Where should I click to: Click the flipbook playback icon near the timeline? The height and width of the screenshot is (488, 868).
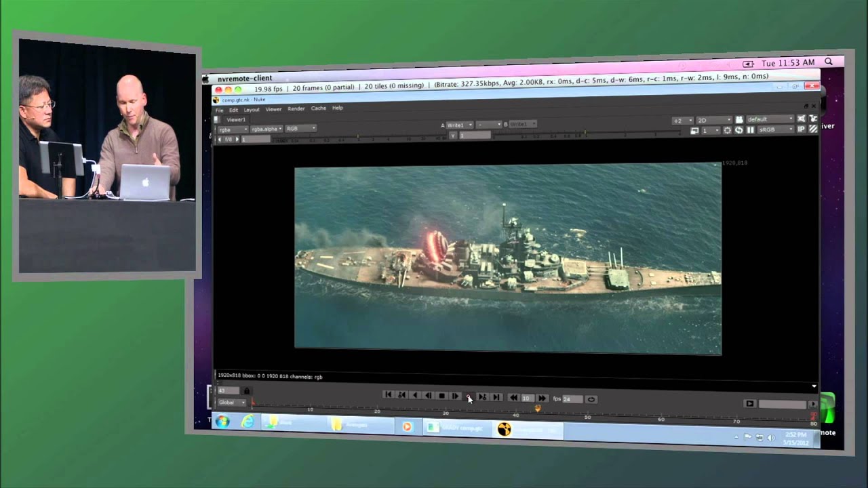click(749, 404)
